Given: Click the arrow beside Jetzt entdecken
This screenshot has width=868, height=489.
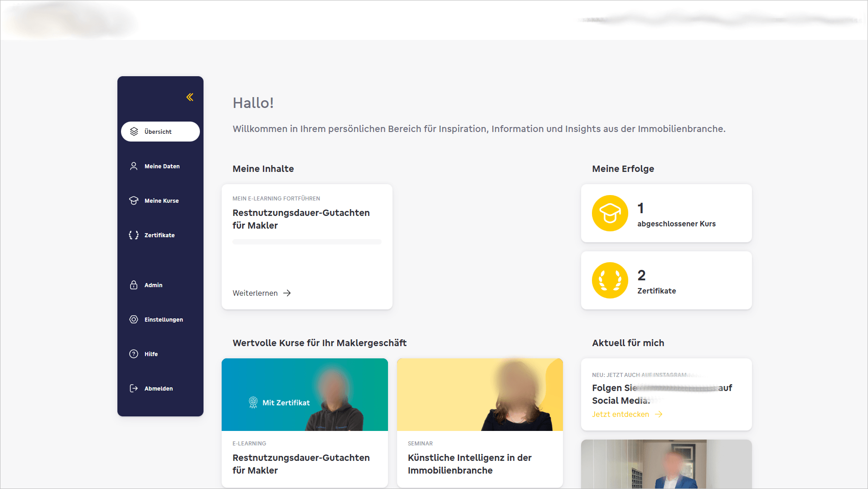Looking at the screenshot, I should 658,414.
